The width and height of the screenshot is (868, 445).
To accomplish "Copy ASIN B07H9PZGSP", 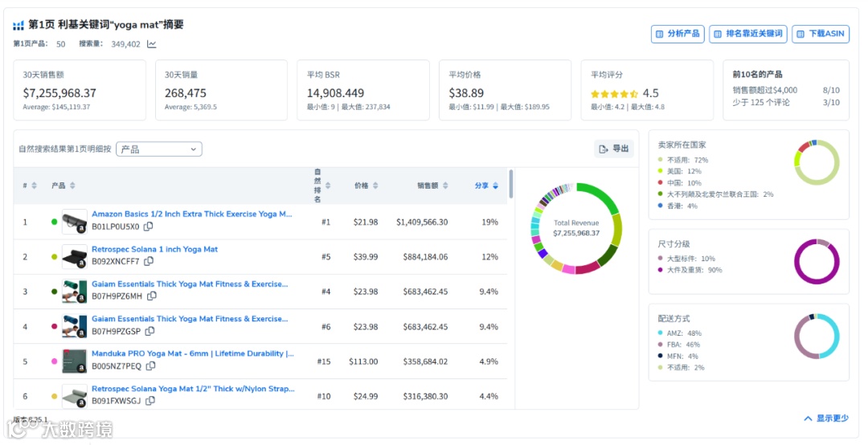I will pos(149,331).
